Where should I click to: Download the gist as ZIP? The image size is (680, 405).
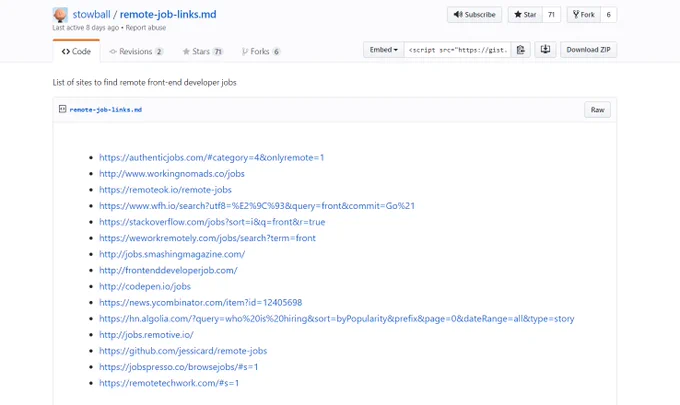click(x=588, y=50)
